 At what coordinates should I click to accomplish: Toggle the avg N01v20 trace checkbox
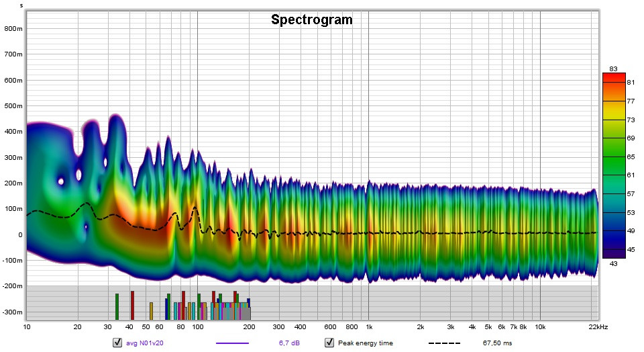coord(117,343)
